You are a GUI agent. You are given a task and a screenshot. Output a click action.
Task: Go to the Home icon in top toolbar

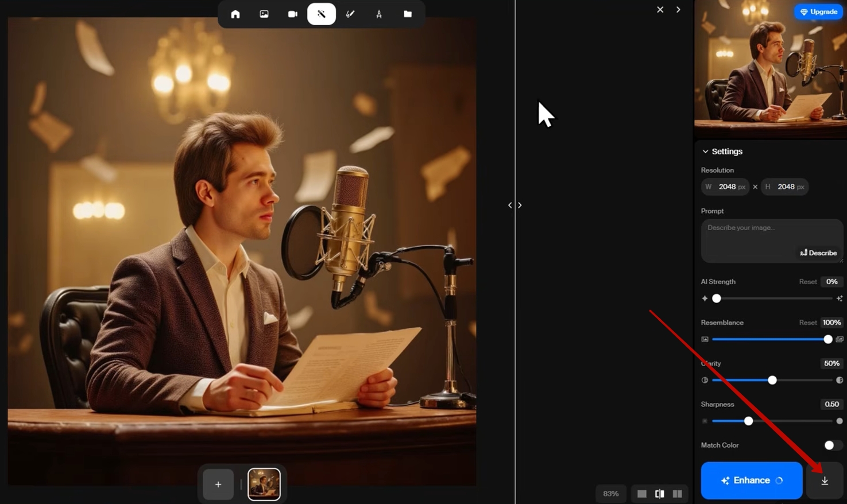click(235, 14)
